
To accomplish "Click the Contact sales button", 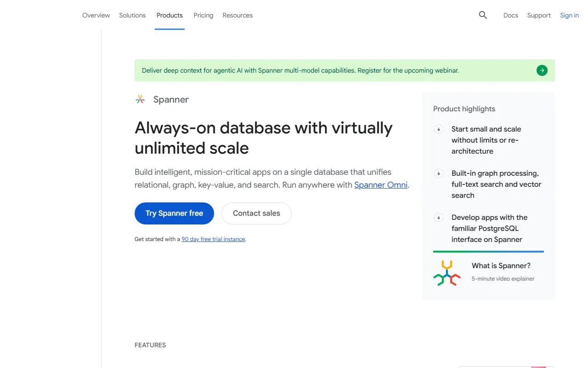I will tap(256, 213).
